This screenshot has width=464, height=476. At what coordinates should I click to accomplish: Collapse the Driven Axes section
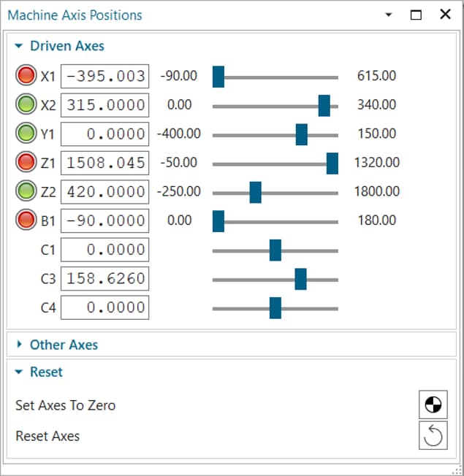click(x=19, y=46)
